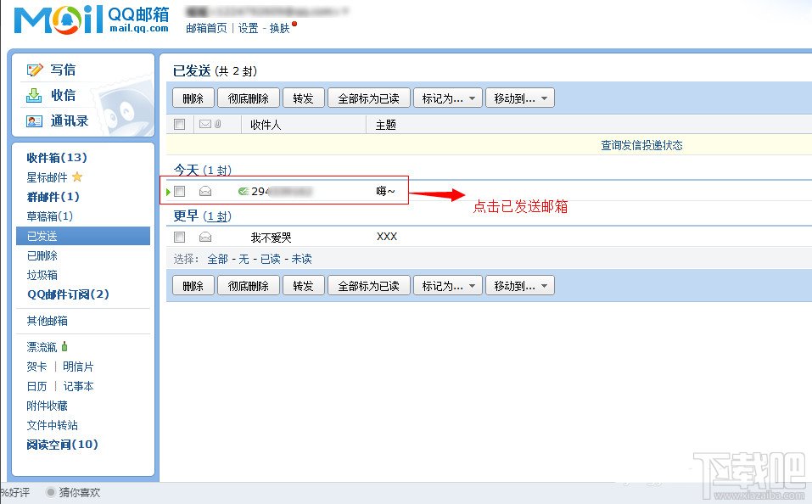
Task: Open the 设置 settings page
Action: (247, 28)
